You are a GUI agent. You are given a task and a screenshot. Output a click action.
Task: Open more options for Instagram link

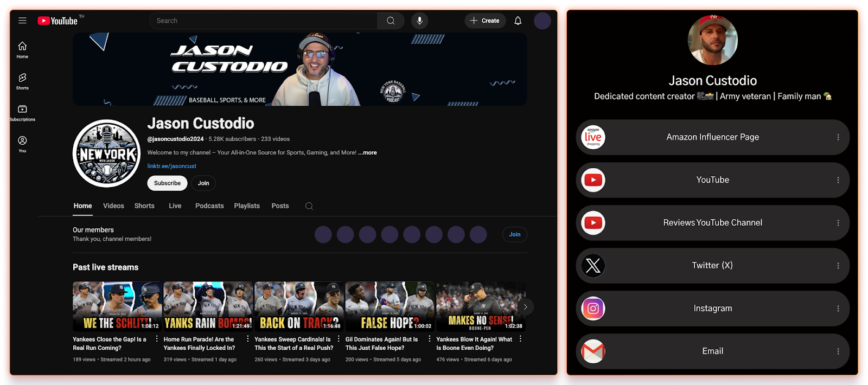click(838, 309)
